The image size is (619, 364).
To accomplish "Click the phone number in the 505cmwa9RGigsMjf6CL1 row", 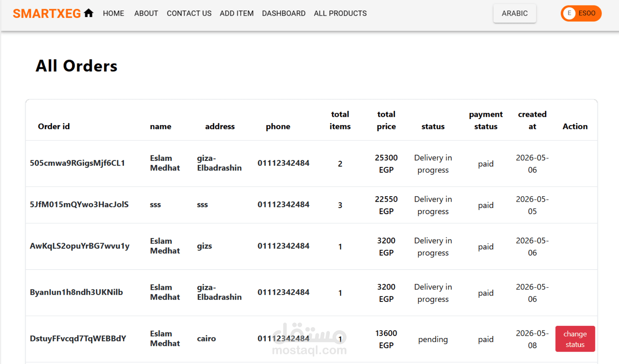I will pos(283,163).
